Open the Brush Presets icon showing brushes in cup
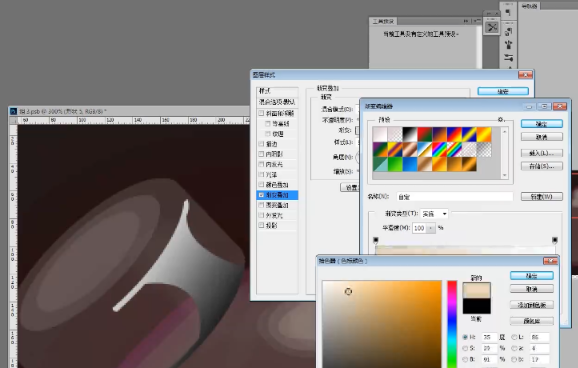 click(x=508, y=45)
